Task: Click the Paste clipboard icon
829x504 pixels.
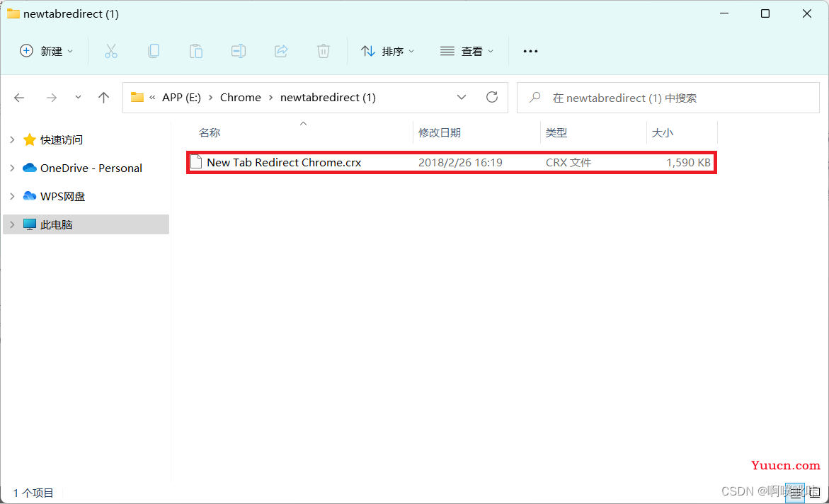Action: (x=196, y=51)
